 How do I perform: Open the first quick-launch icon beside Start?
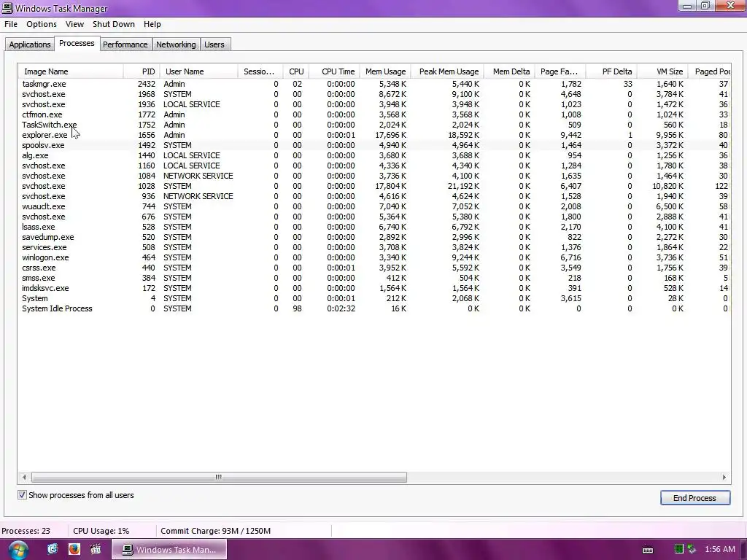pos(53,549)
